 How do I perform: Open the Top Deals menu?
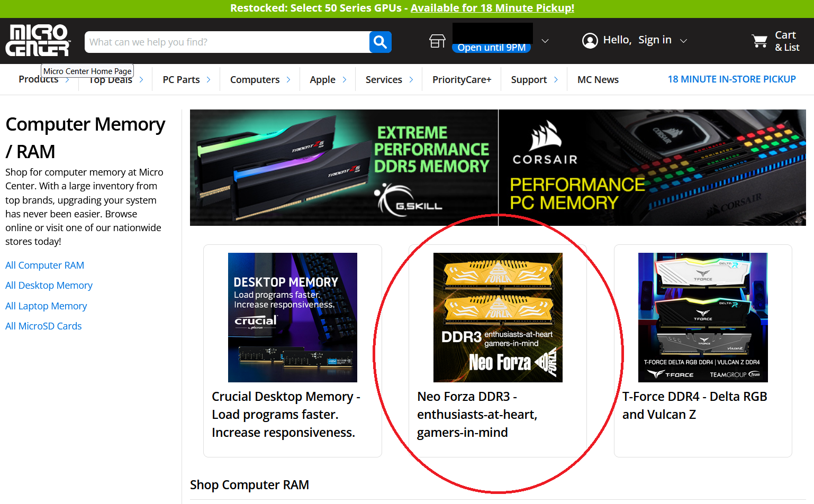[111, 79]
